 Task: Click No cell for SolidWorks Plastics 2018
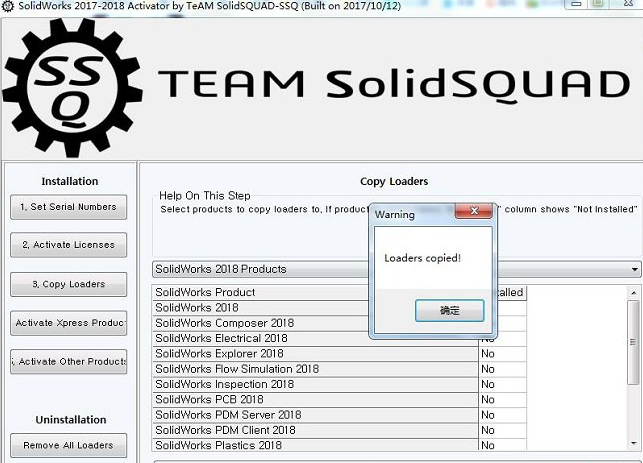pos(502,445)
